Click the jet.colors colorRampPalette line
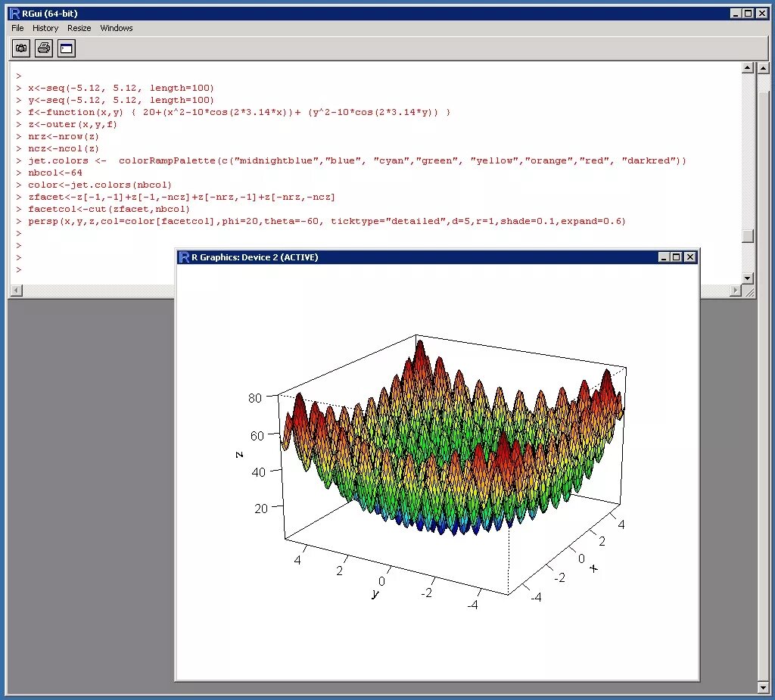The image size is (775, 700). click(x=357, y=160)
